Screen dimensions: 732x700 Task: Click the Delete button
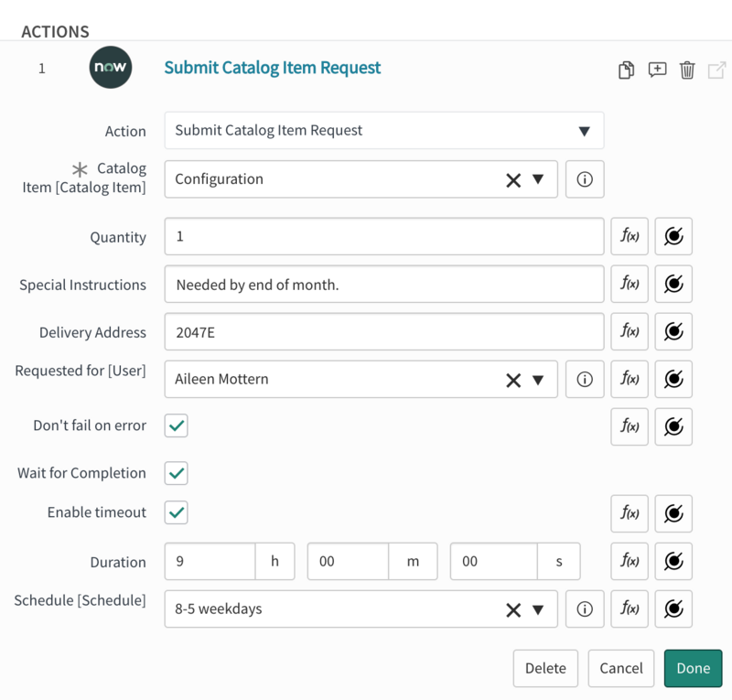coord(545,668)
